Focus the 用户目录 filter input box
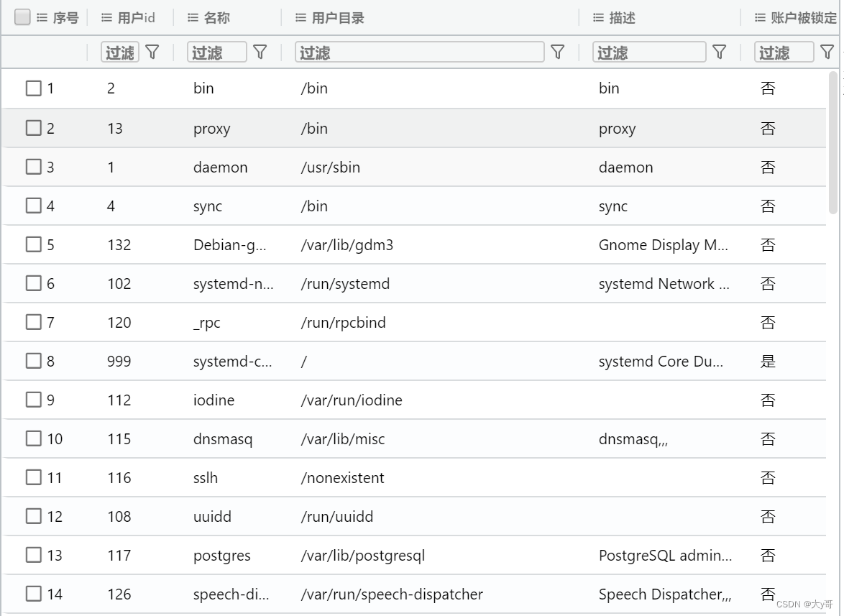This screenshot has width=844, height=616. pos(419,52)
